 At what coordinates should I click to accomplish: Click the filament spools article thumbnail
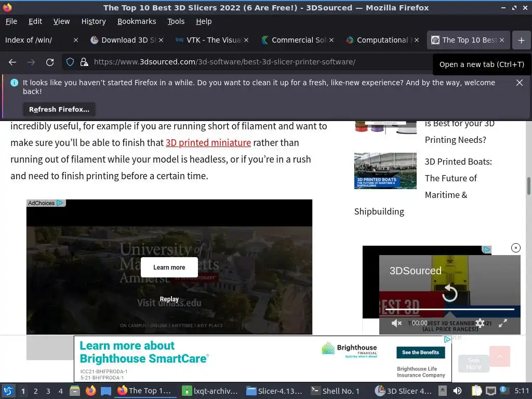(x=385, y=128)
